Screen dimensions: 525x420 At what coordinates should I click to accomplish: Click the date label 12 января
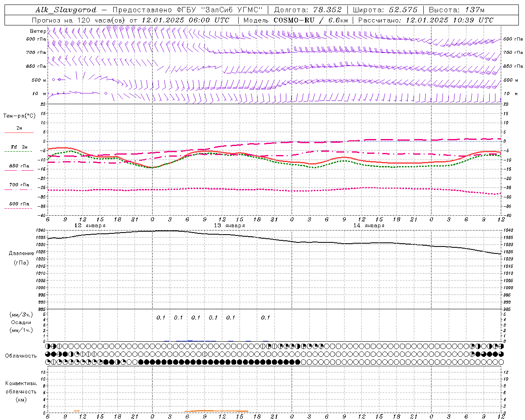(x=90, y=226)
